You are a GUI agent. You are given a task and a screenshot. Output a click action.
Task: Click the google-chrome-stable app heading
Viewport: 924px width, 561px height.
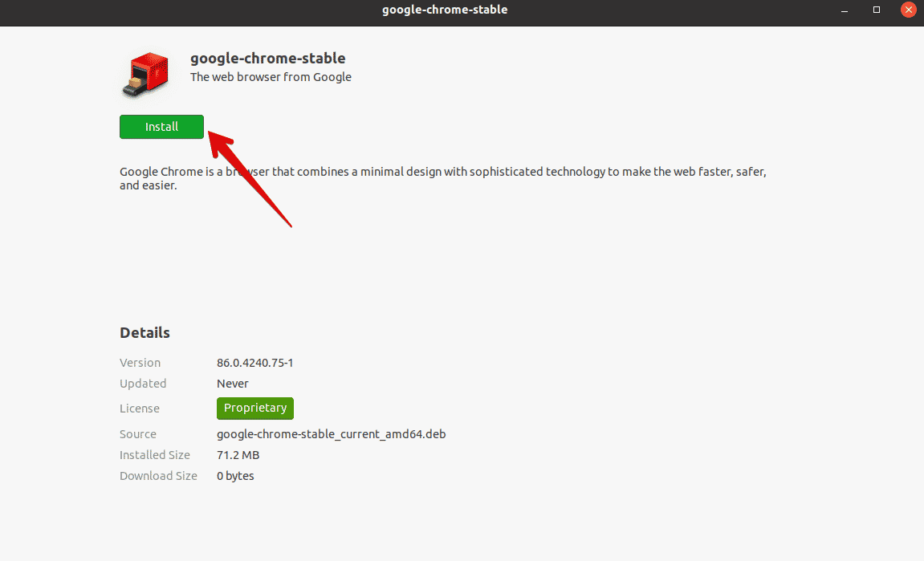(x=267, y=59)
